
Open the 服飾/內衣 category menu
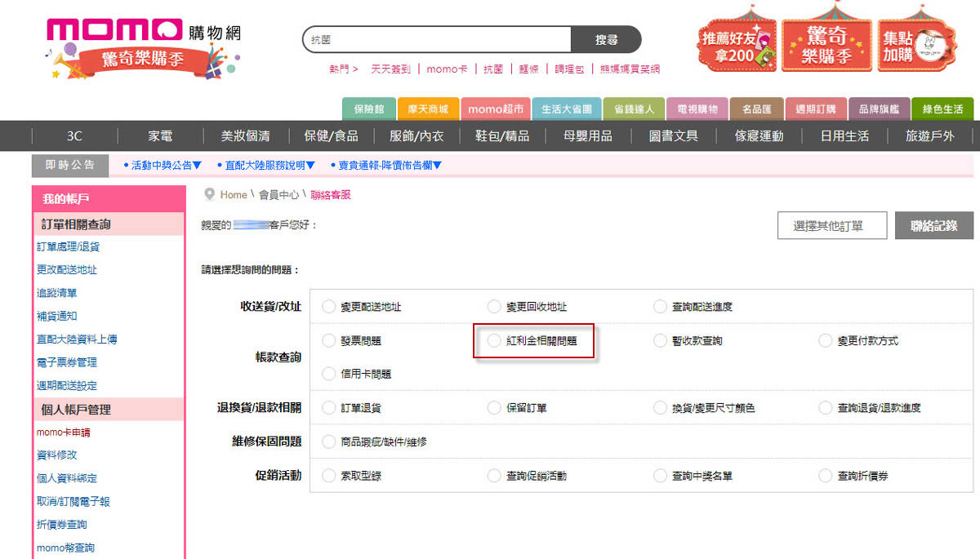(416, 136)
